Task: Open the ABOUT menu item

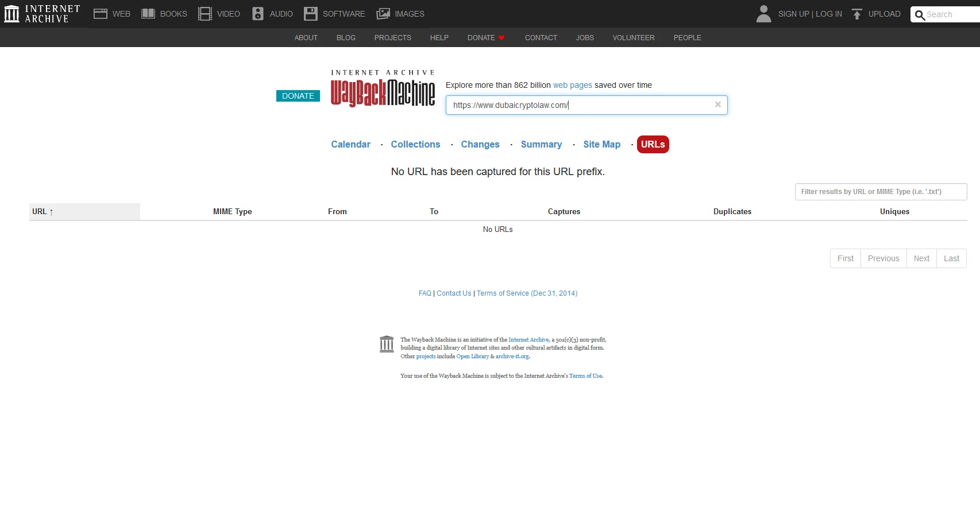Action: pos(306,38)
